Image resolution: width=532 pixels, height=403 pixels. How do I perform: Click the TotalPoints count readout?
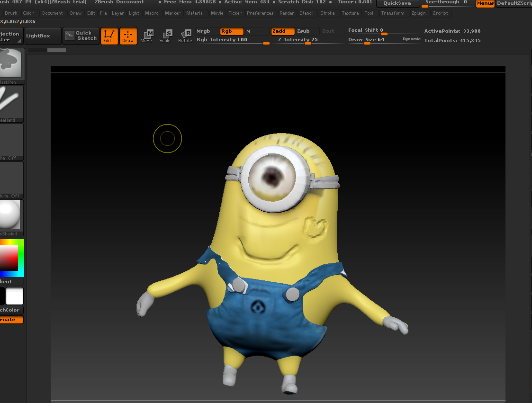point(452,40)
